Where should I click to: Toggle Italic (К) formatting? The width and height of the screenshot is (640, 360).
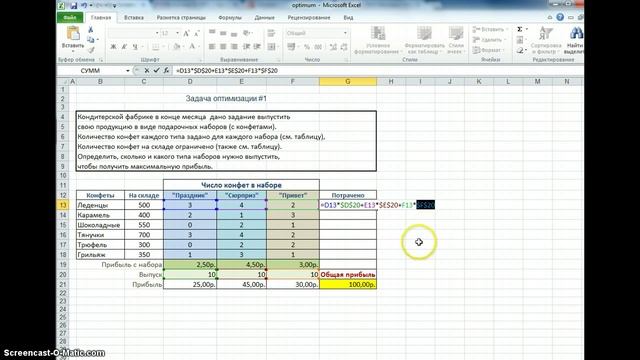[x=124, y=47]
